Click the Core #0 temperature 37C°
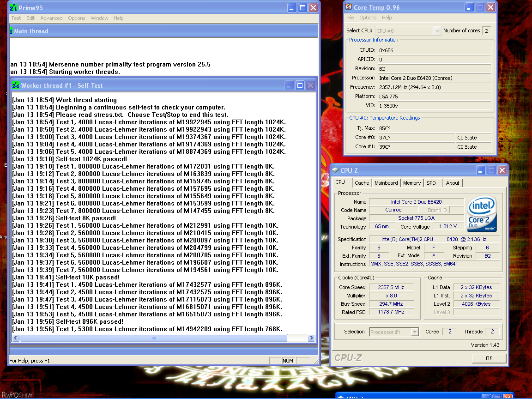Image resolution: width=532 pixels, height=399 pixels. point(416,138)
